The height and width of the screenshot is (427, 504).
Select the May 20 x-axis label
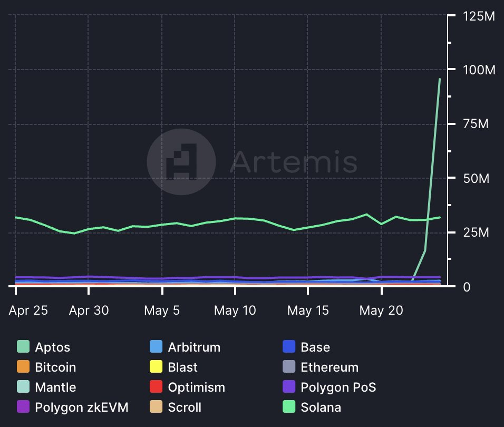381,310
